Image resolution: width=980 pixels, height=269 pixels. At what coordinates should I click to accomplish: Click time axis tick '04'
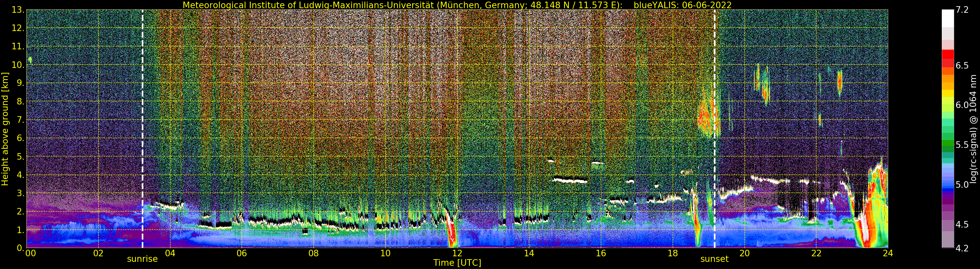point(170,253)
